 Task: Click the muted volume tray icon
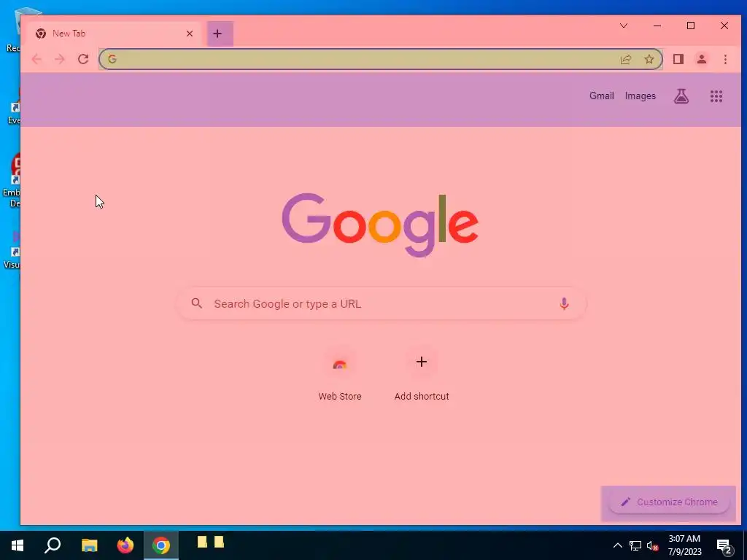point(652,545)
